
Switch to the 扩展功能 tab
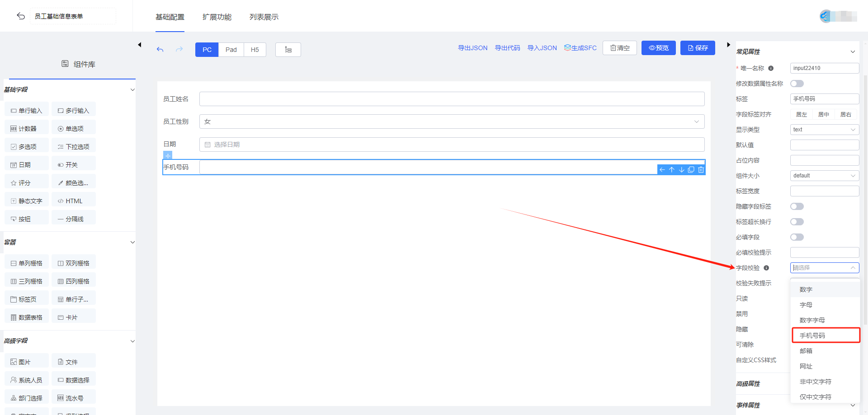tap(217, 17)
